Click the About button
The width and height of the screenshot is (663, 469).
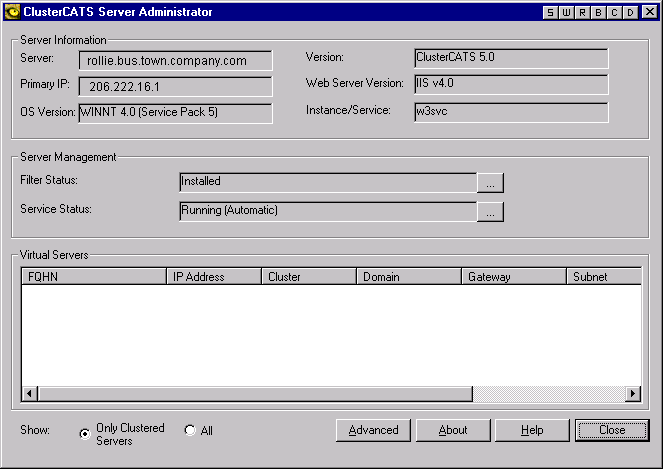[453, 430]
